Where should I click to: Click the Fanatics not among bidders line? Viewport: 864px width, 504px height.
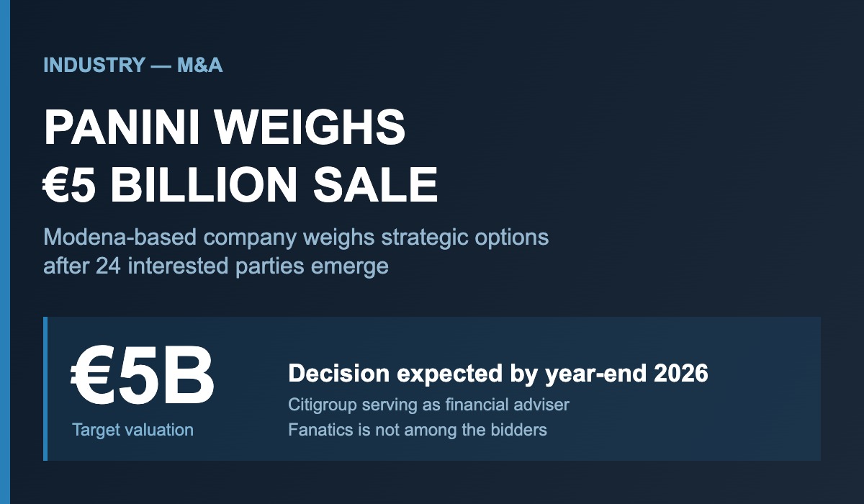tap(418, 430)
